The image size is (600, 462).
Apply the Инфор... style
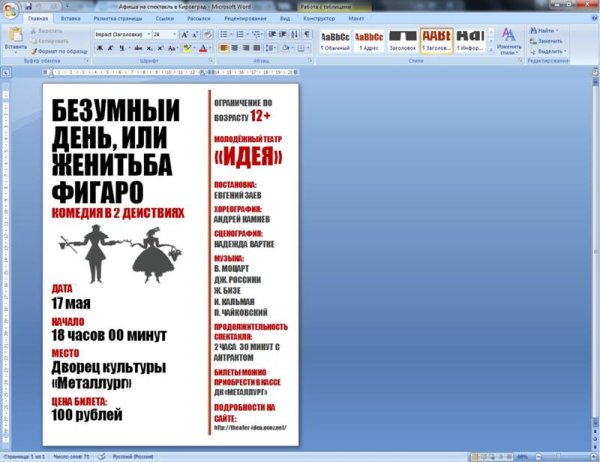pos(470,41)
